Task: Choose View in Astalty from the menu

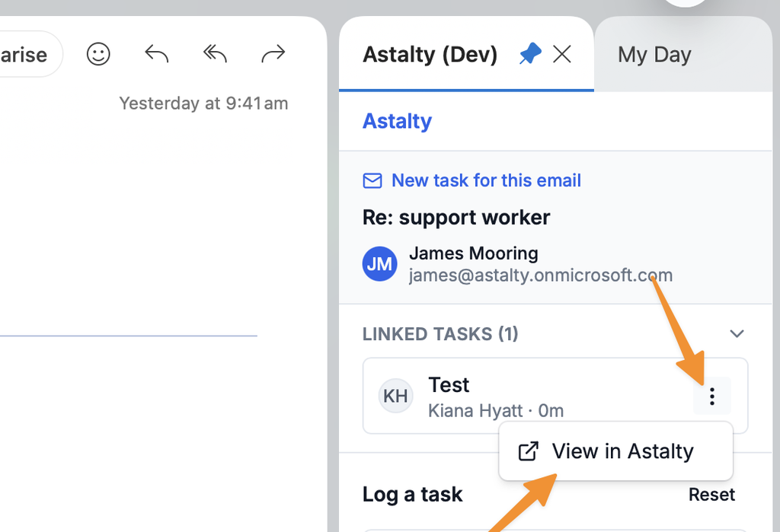Action: pyautogui.click(x=615, y=451)
